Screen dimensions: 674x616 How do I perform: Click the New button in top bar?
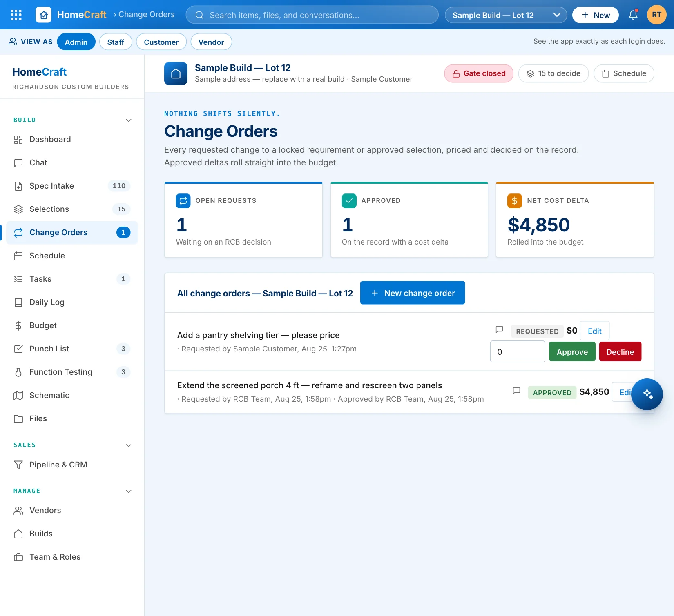[596, 15]
